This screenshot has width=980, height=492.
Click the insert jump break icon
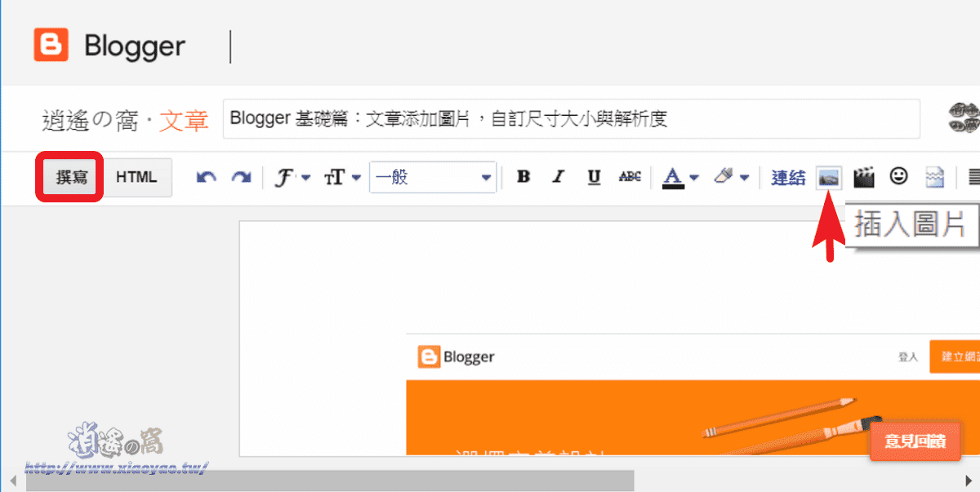point(934,176)
